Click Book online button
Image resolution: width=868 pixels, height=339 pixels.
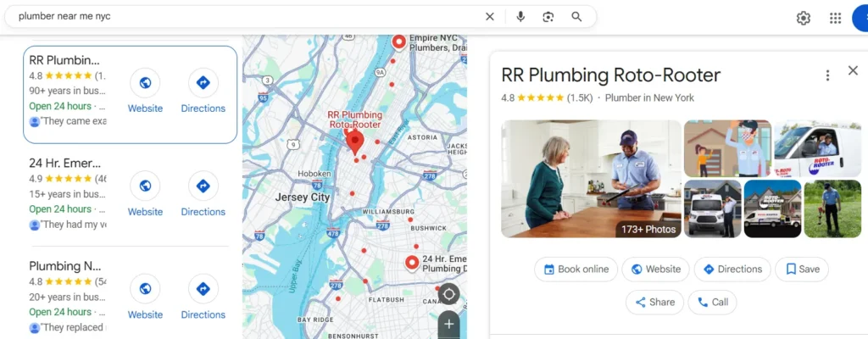tap(576, 270)
